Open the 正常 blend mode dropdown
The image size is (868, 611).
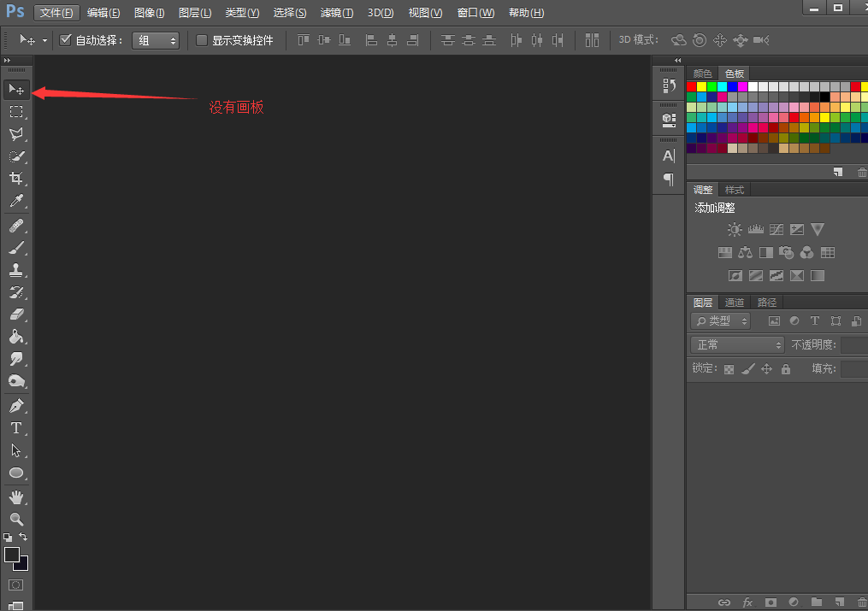click(x=737, y=345)
